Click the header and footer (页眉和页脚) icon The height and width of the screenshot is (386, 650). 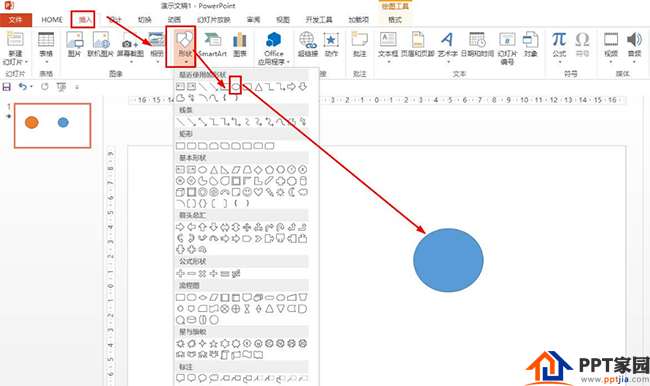pyautogui.click(x=418, y=39)
